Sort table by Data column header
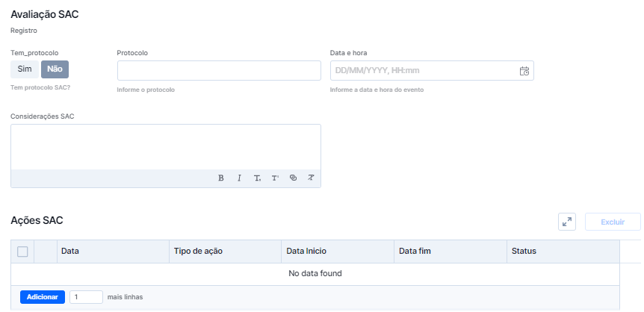This screenshot has width=644, height=312. point(113,252)
